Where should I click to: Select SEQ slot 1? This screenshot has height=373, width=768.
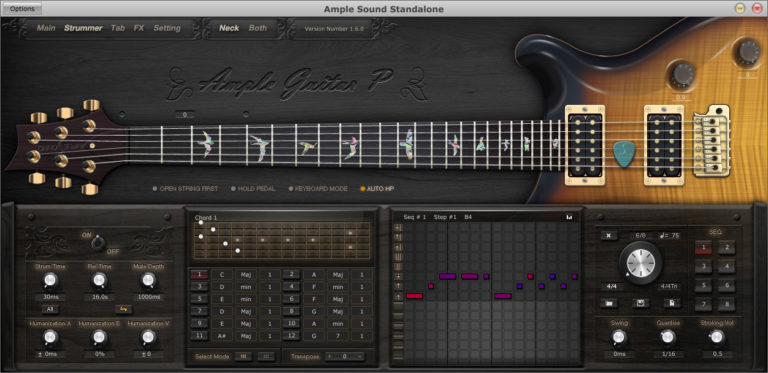703,248
